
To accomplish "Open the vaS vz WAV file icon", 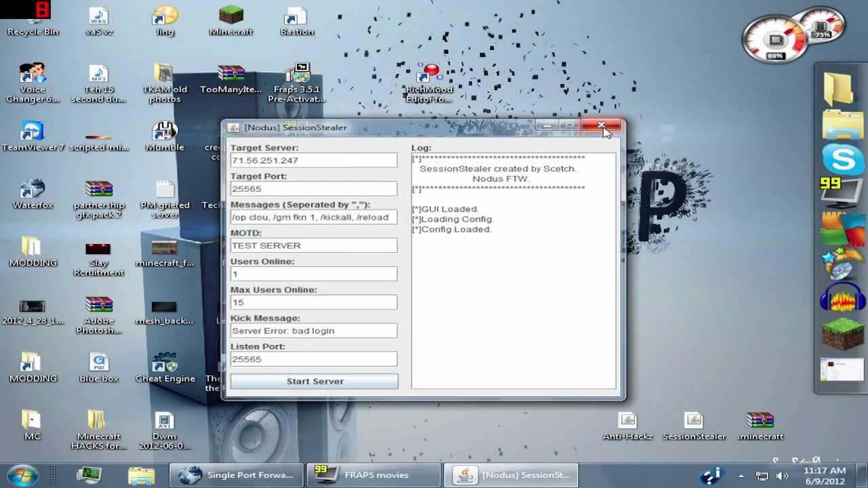I will tap(99, 20).
